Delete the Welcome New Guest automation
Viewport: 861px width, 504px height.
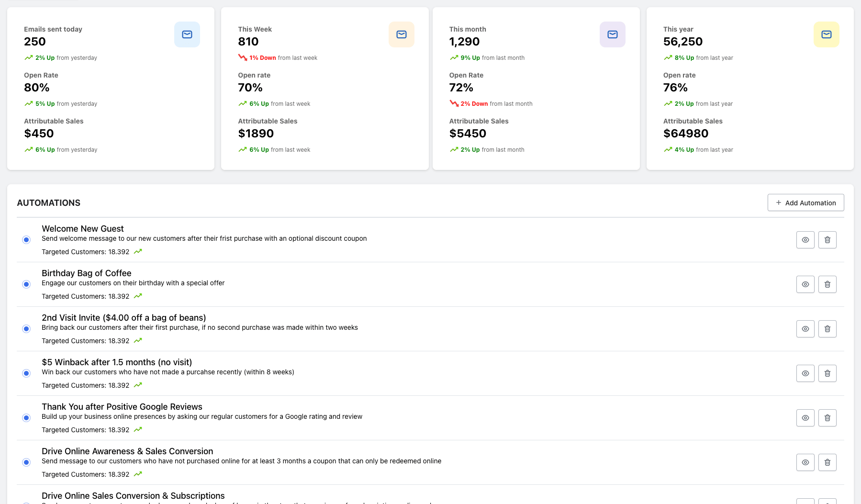[x=827, y=240]
